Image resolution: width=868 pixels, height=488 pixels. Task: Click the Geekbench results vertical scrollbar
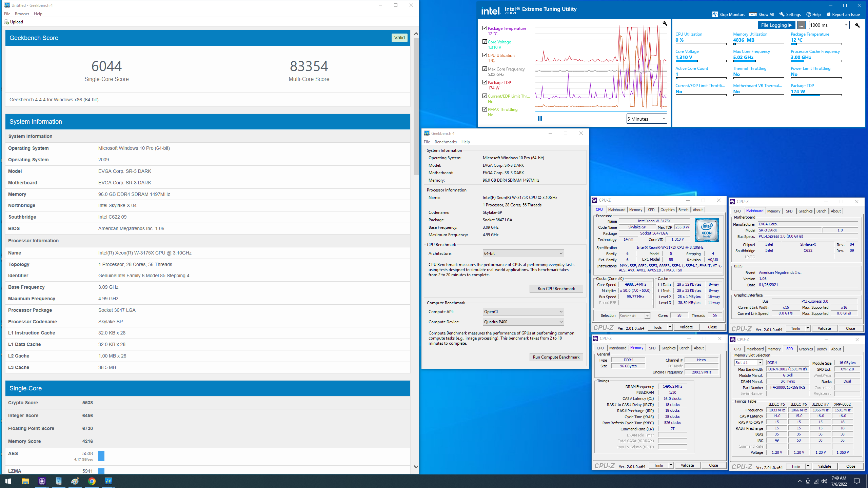416,107
